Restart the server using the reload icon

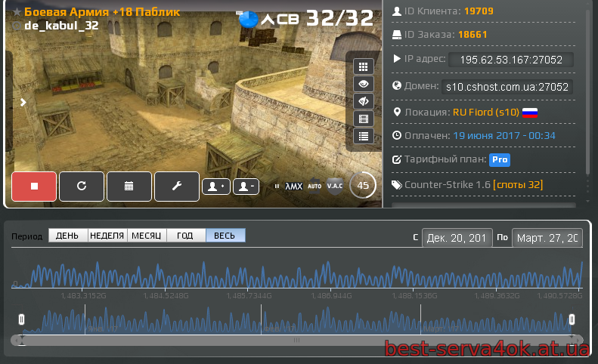click(82, 186)
